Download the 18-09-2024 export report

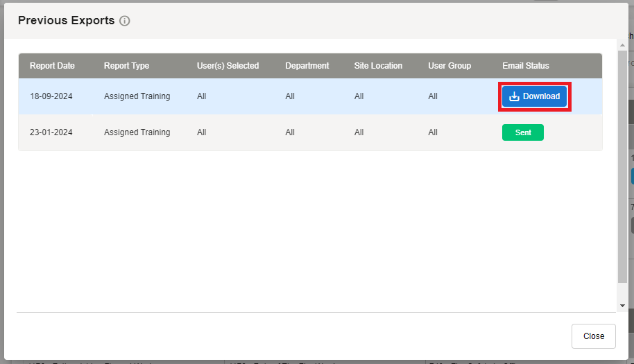point(534,96)
